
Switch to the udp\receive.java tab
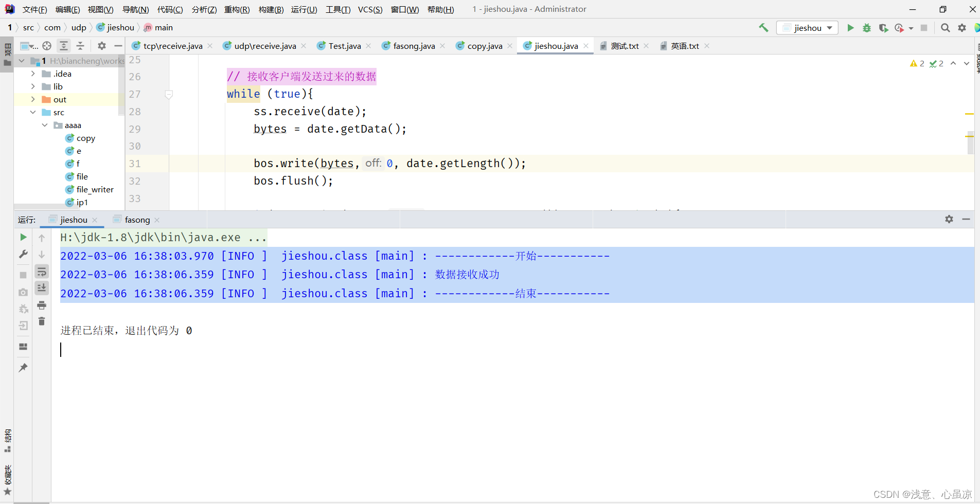[x=265, y=46]
